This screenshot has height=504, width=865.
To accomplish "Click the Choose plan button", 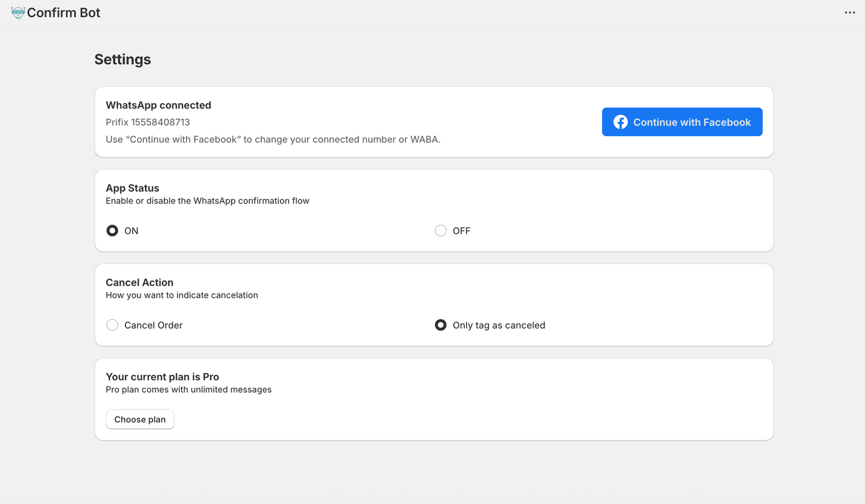I will [140, 419].
